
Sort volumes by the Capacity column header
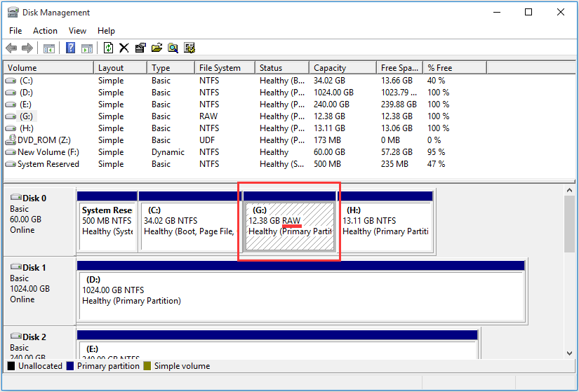tap(330, 68)
